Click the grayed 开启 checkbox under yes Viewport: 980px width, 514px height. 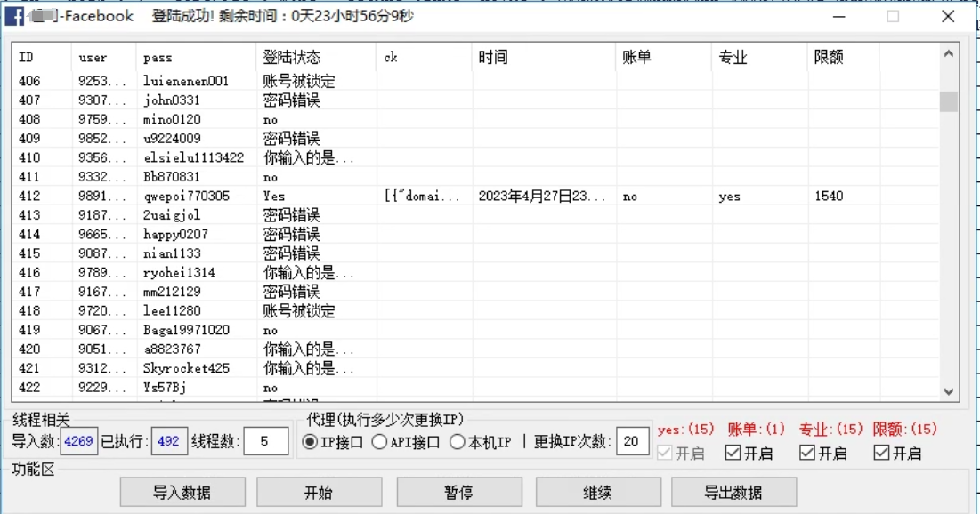(x=663, y=454)
